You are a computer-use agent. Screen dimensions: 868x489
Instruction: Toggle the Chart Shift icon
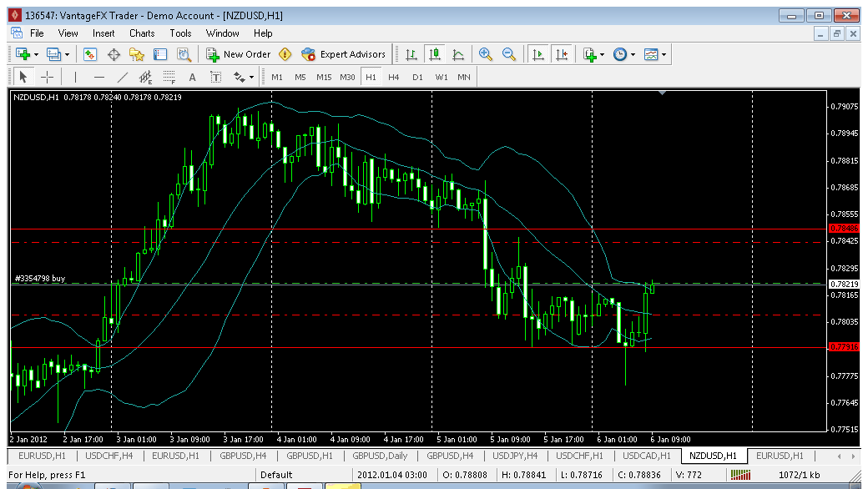point(562,54)
